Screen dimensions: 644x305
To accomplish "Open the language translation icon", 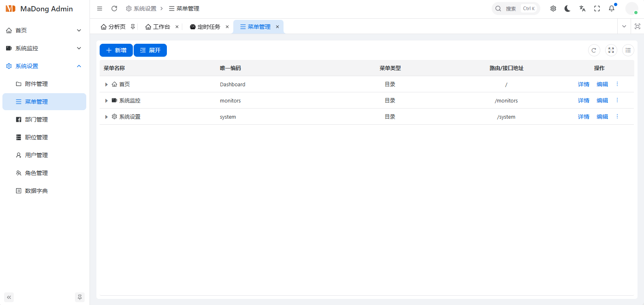I will coord(582,9).
